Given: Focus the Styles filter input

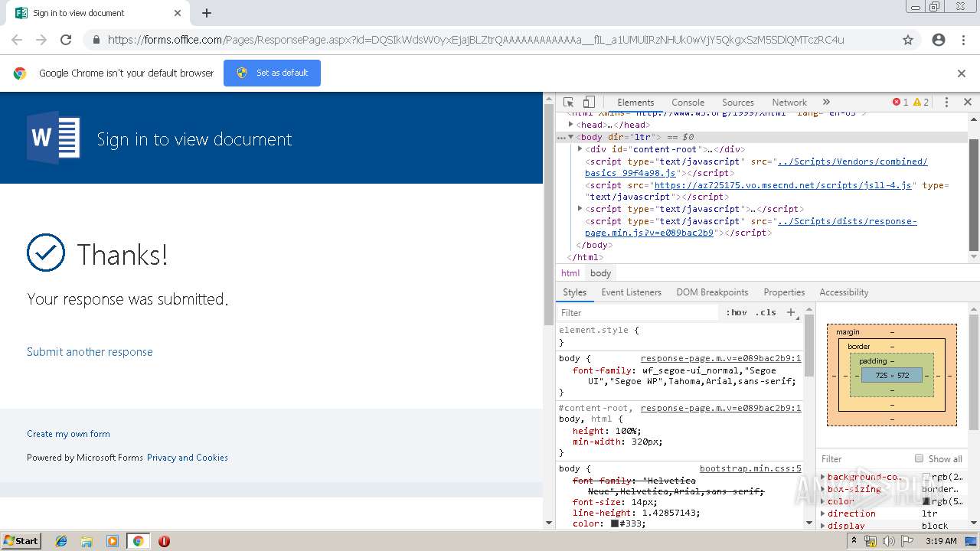Looking at the screenshot, I should click(x=639, y=312).
